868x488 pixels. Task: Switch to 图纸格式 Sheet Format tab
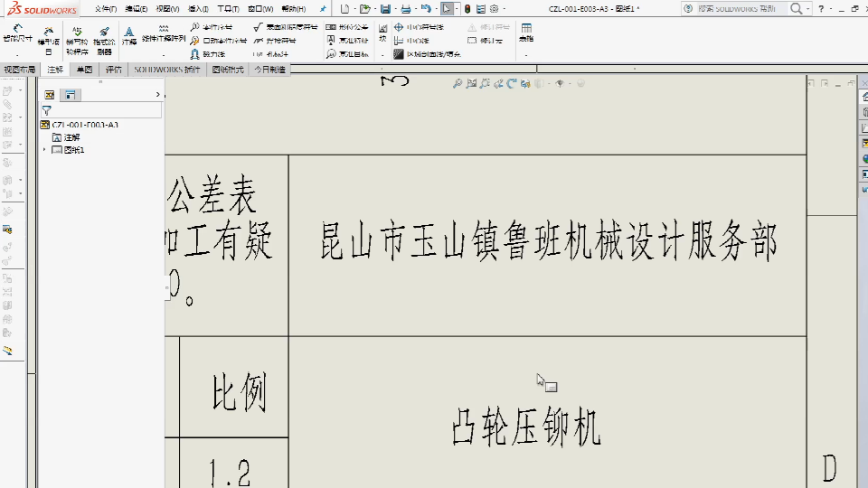[228, 70]
